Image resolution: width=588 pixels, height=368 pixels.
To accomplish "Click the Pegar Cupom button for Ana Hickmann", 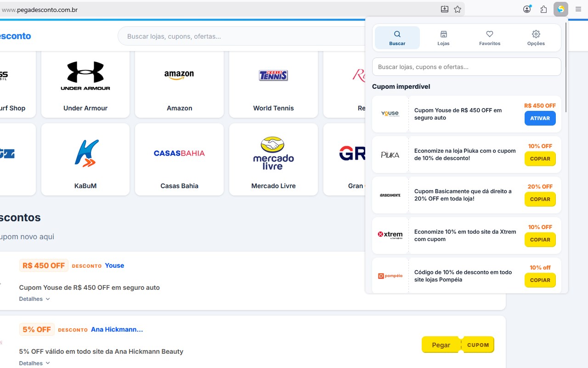I will click(x=458, y=345).
